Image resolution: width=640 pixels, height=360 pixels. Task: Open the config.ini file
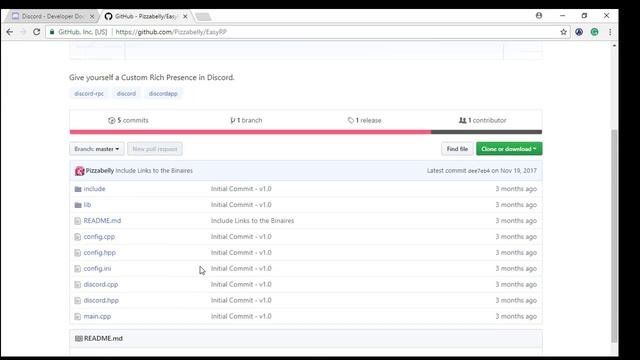tap(97, 269)
